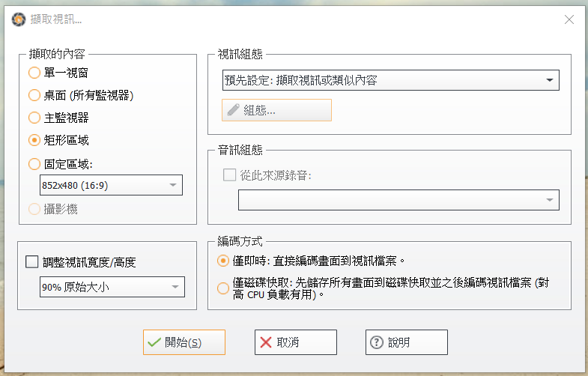This screenshot has height=376, width=588.
Task: Select 固定區域 radio button
Action: 34,163
